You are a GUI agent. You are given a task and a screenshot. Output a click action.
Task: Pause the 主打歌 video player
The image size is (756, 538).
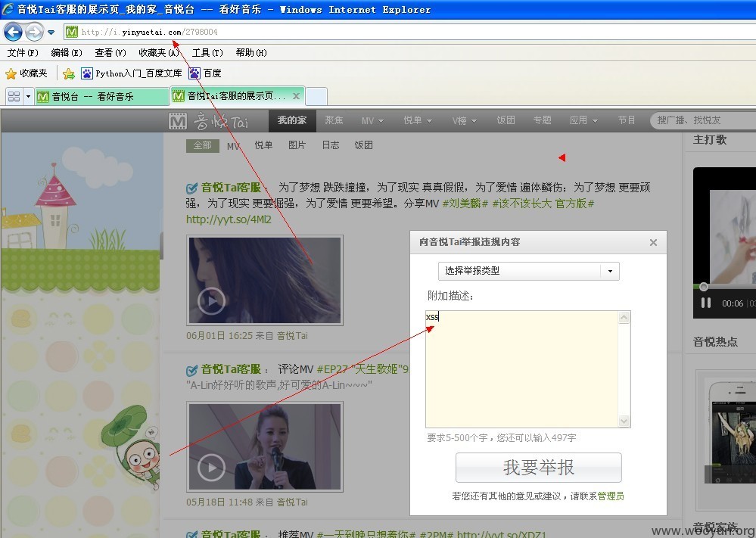pyautogui.click(x=706, y=303)
